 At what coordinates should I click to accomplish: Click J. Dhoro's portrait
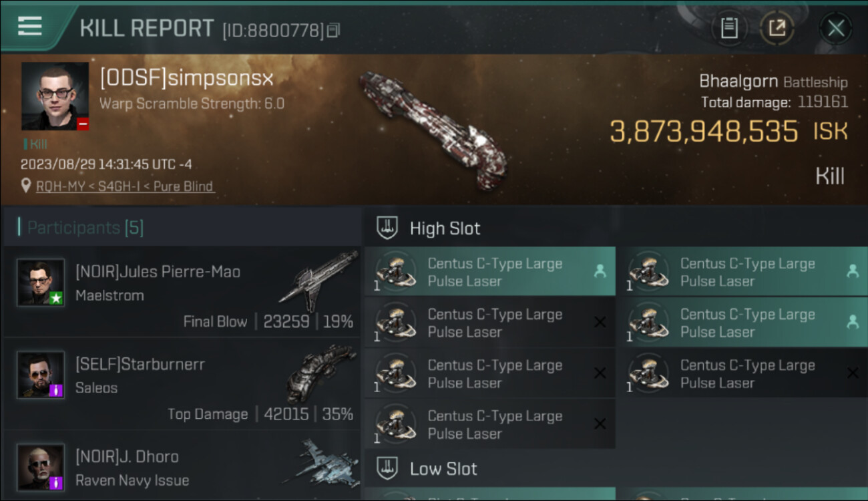[41, 467]
